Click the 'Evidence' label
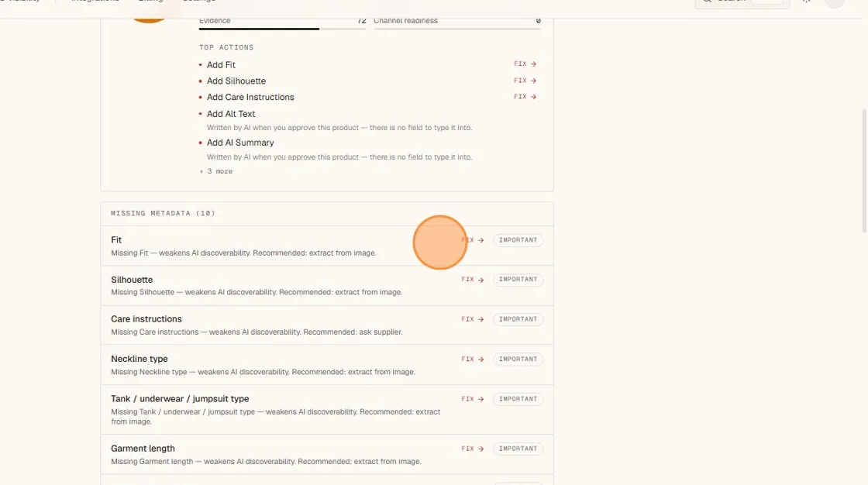868x485 pixels. click(215, 20)
